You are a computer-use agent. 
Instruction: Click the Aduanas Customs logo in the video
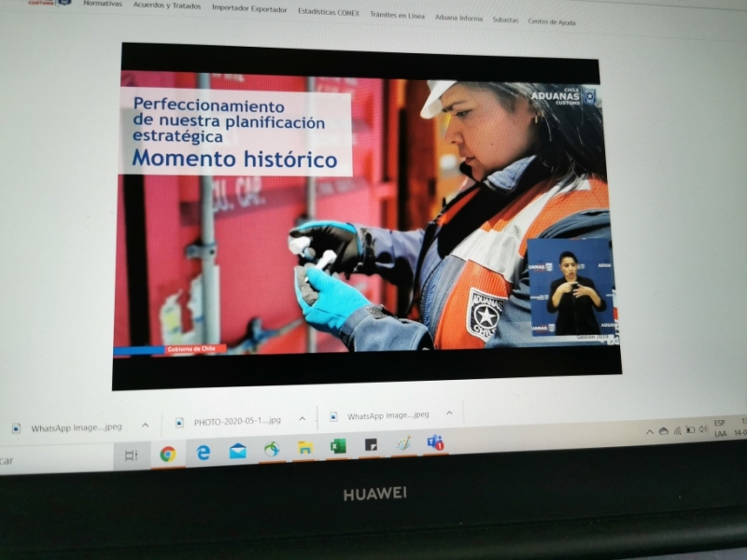click(x=563, y=96)
